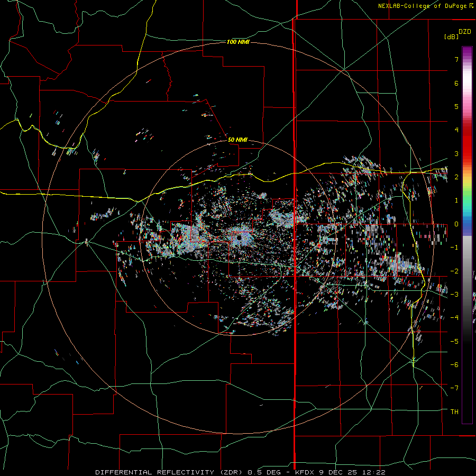Click the 100 NMI range ring label
Image resolution: width=476 pixels, height=476 pixels.
coord(238,42)
